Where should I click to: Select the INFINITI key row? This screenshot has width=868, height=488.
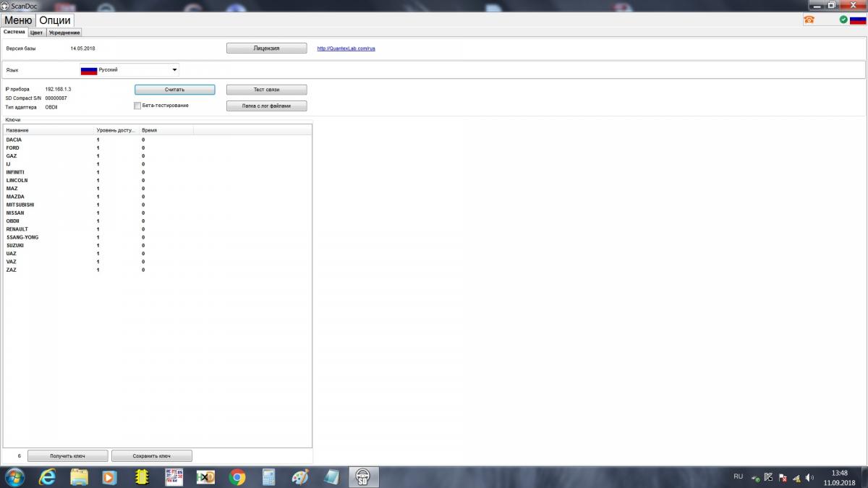[157, 172]
